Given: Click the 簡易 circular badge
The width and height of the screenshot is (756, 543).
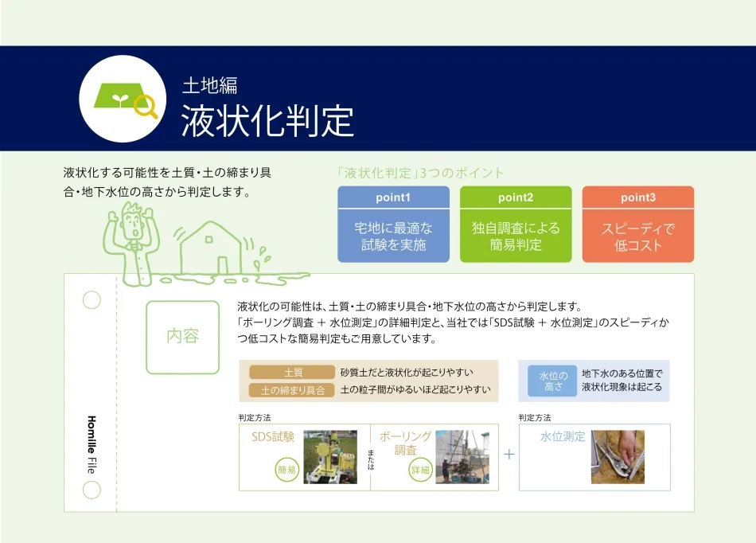Looking at the screenshot, I should [x=286, y=470].
